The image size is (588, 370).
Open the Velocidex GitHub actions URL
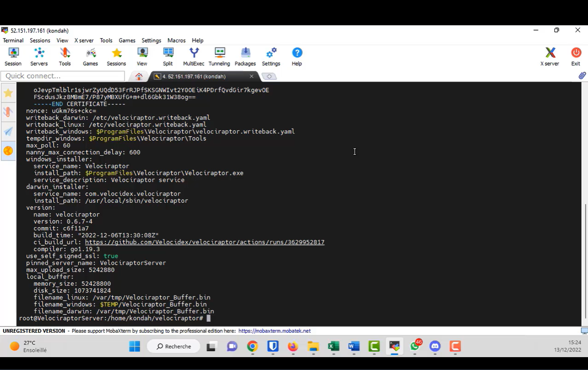pyautogui.click(x=204, y=242)
